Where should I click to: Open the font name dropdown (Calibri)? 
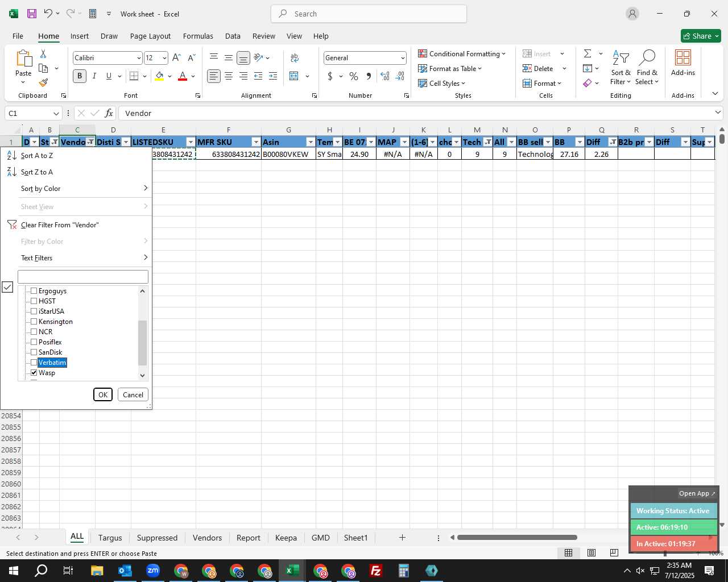(138, 58)
